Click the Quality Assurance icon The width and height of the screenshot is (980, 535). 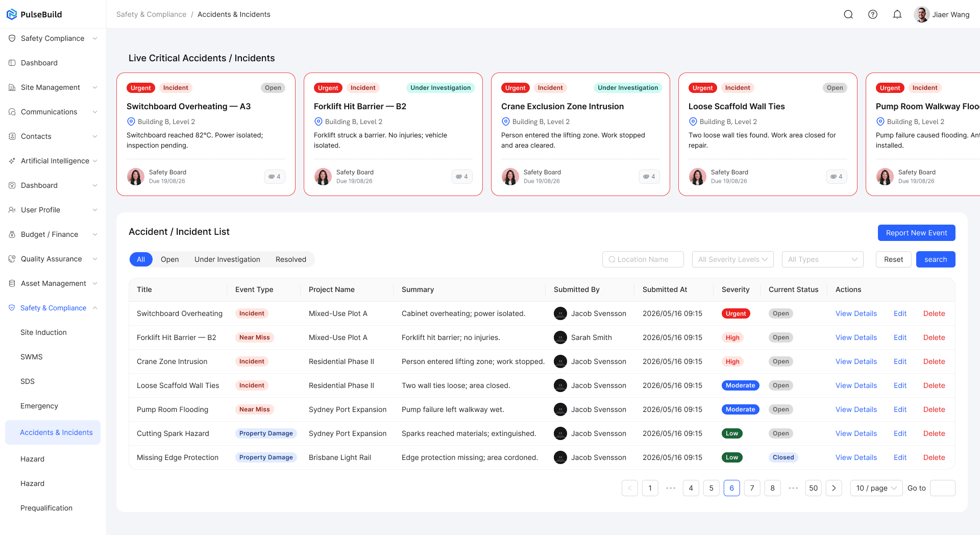pos(12,259)
